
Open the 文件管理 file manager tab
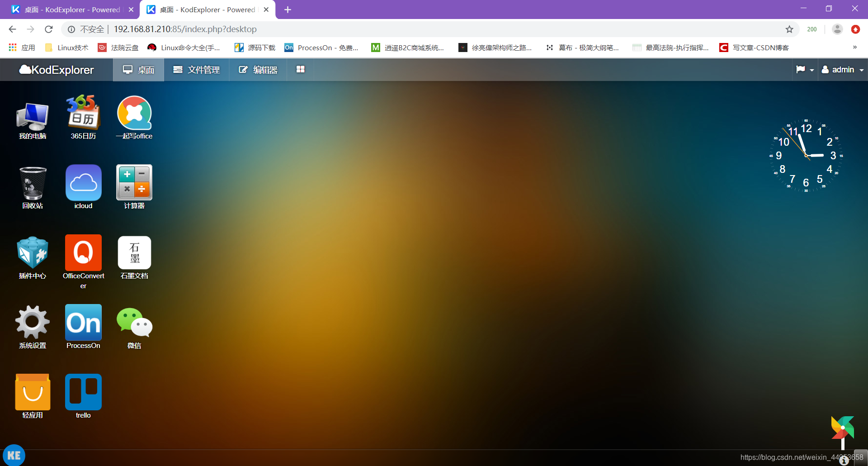[x=197, y=70]
